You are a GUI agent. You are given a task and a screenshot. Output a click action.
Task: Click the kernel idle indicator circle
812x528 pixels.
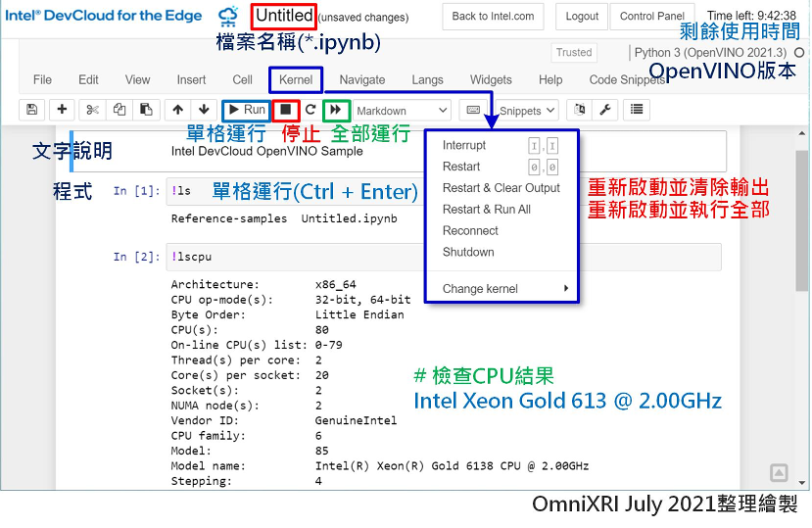[x=799, y=52]
